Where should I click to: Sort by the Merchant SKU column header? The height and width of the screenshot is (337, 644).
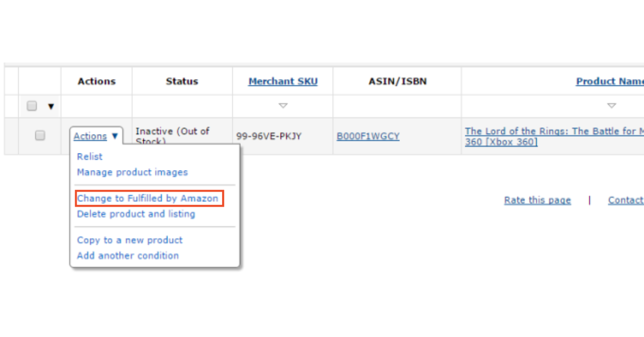tap(283, 82)
